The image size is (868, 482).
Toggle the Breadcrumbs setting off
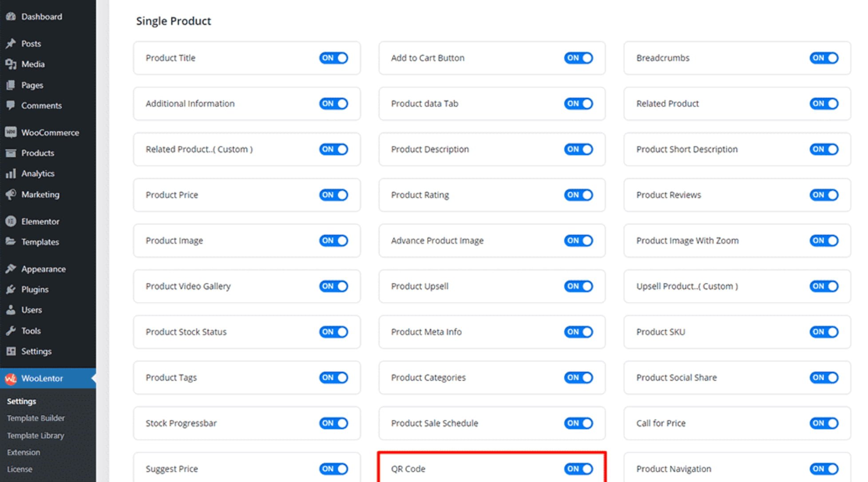point(823,58)
